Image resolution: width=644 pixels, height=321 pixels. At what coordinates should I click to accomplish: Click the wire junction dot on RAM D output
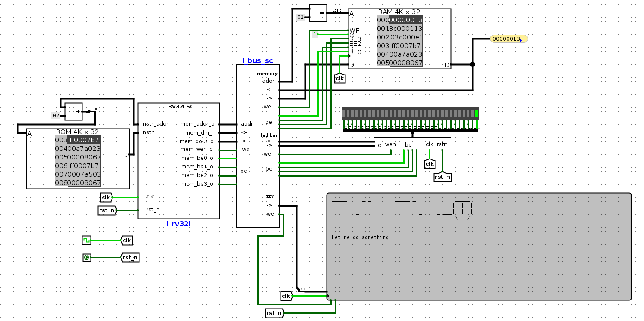(x=472, y=65)
